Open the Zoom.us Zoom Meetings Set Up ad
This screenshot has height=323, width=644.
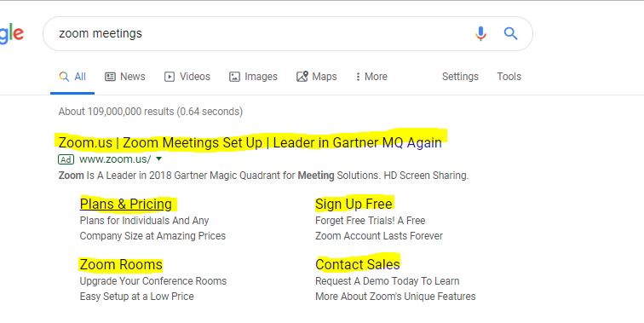click(x=250, y=142)
